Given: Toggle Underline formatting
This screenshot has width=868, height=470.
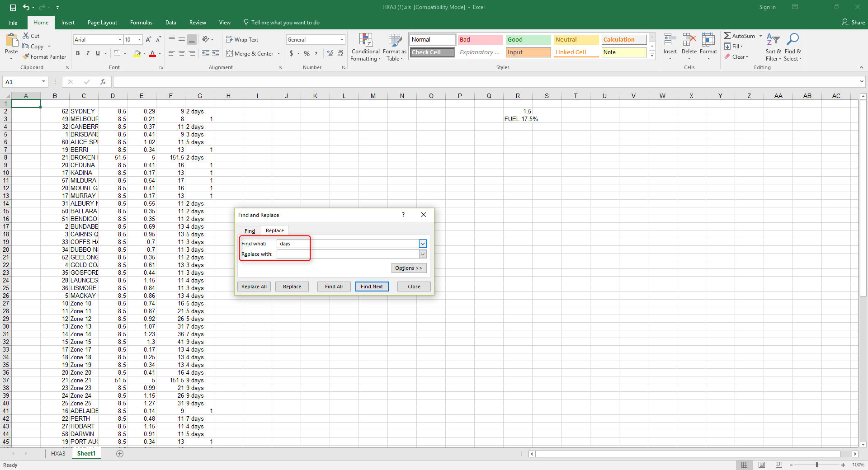Looking at the screenshot, I should coord(98,53).
